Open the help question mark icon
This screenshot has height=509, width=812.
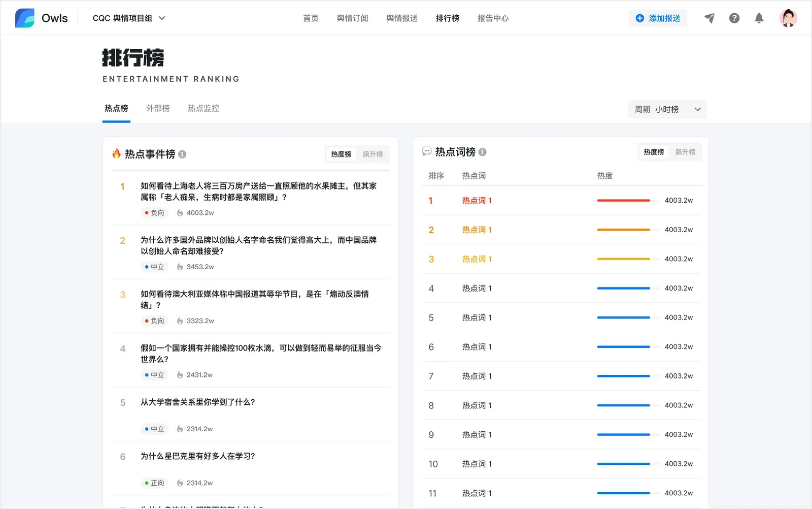click(734, 18)
